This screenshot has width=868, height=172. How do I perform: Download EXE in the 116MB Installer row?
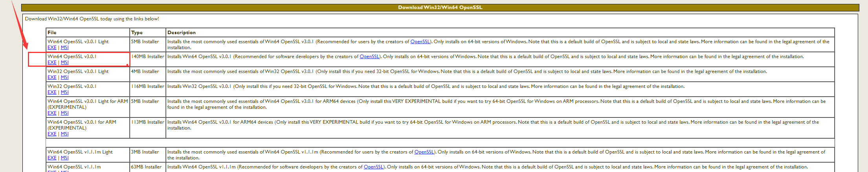[x=52, y=92]
